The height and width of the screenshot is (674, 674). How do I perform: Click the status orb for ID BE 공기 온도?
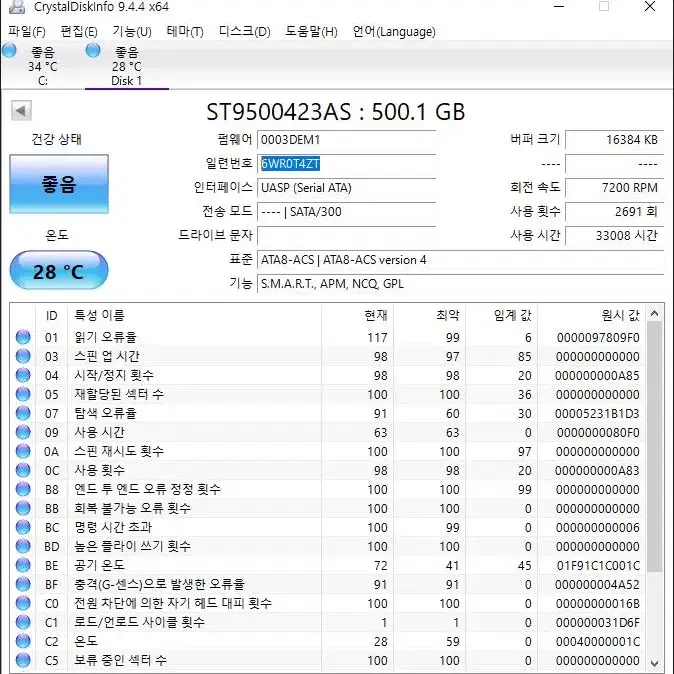(x=23, y=565)
